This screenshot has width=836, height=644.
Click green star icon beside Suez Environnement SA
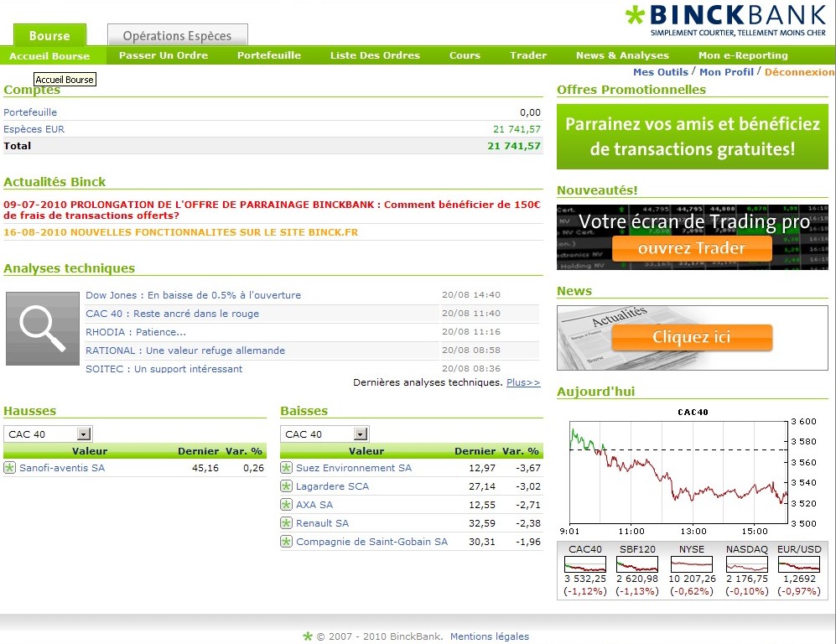pos(286,468)
